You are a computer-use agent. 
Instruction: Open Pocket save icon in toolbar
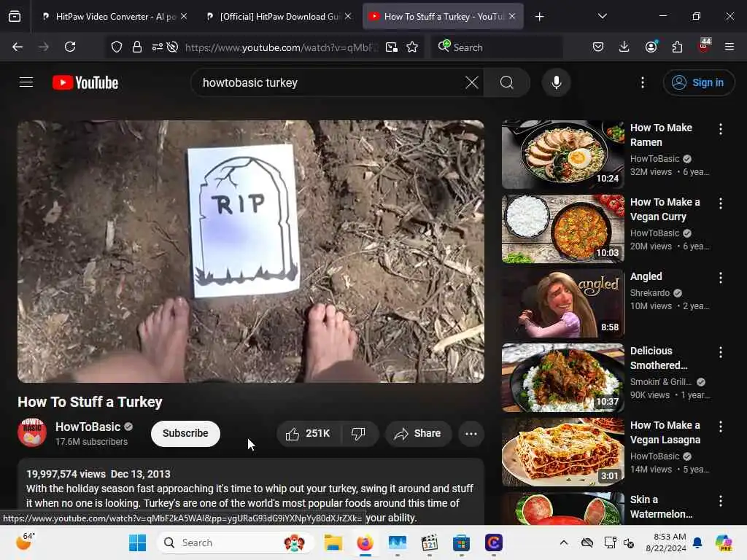(598, 47)
